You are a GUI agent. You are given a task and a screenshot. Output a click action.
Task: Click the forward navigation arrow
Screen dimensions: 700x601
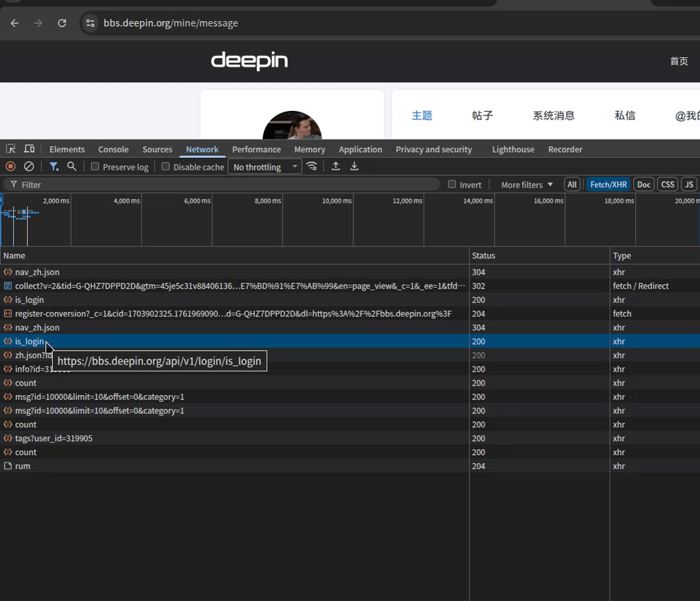38,23
